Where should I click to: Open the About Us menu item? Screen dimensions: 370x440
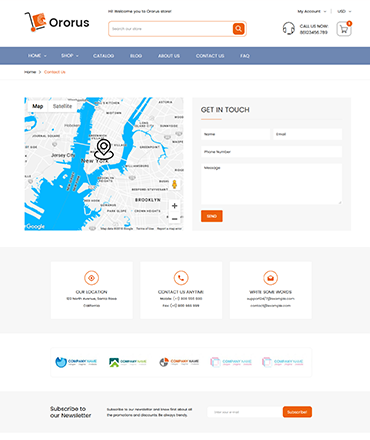169,56
